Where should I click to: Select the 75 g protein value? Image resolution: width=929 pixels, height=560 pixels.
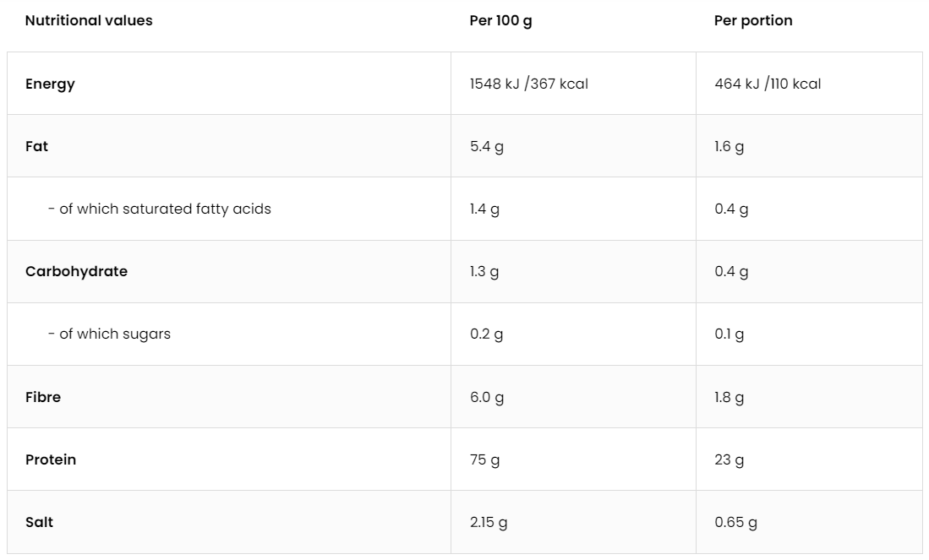point(484,459)
